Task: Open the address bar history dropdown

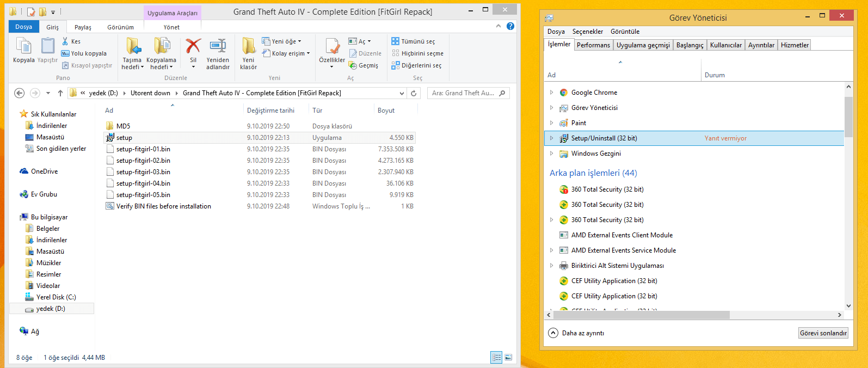Action: point(402,93)
